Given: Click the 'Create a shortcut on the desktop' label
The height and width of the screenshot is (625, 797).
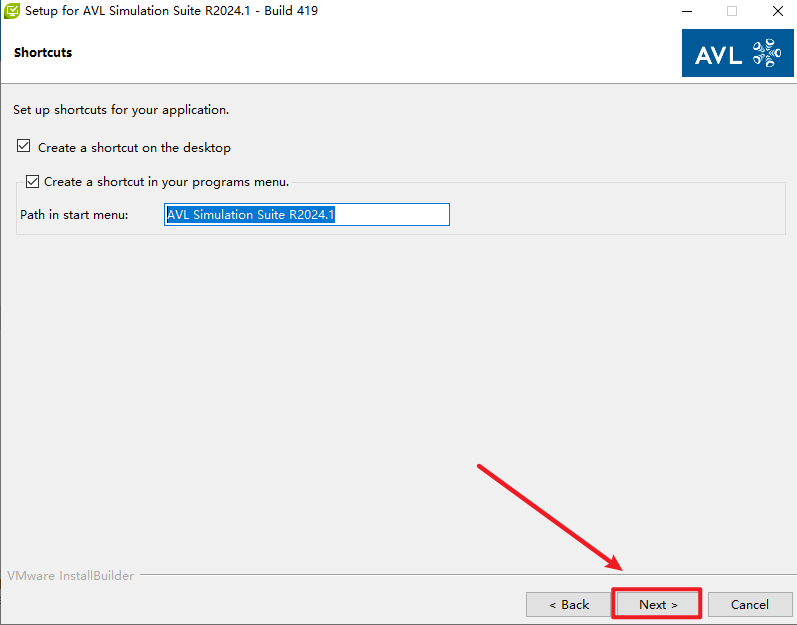Looking at the screenshot, I should pyautogui.click(x=134, y=148).
